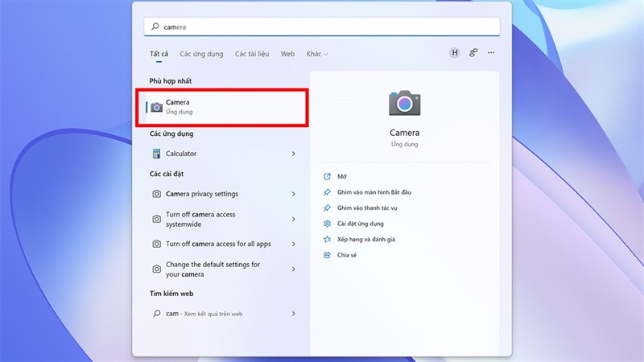Open Change the default settings for your camera

(213, 269)
